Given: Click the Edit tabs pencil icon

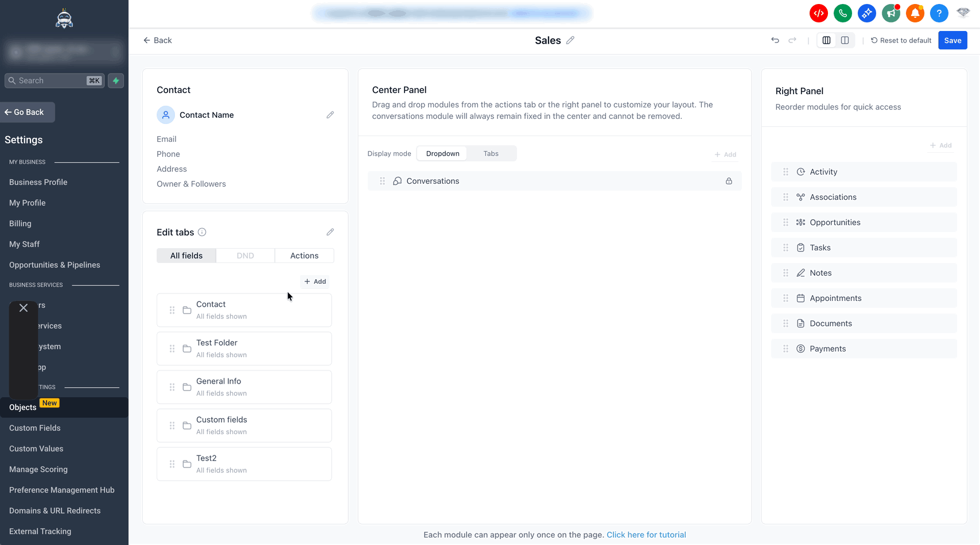Looking at the screenshot, I should point(330,232).
